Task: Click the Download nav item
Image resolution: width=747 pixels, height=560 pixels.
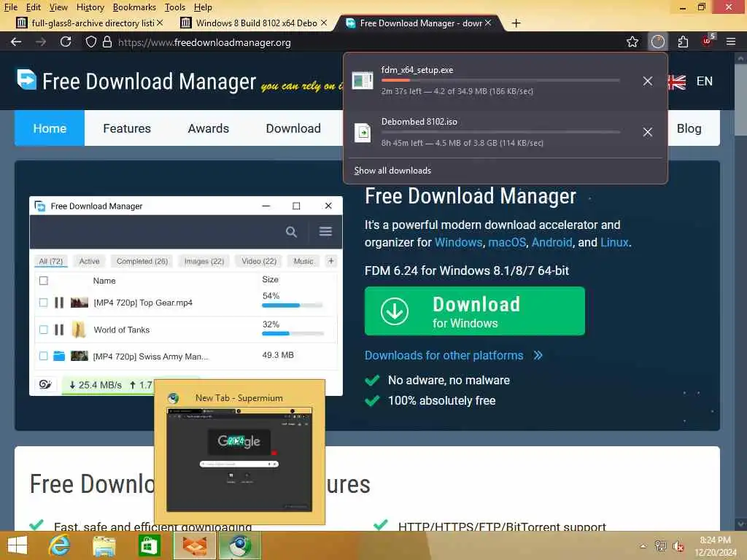Action: (x=293, y=128)
